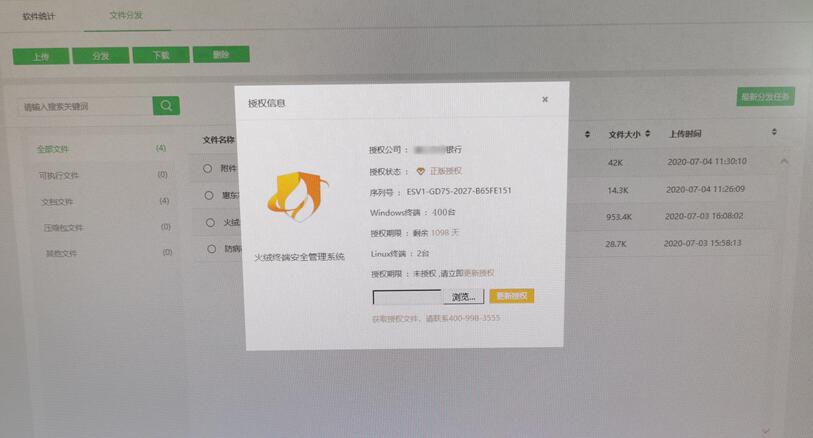This screenshot has height=438, width=813.
Task: Select 全部文件 in the file categories
Action: [x=53, y=149]
